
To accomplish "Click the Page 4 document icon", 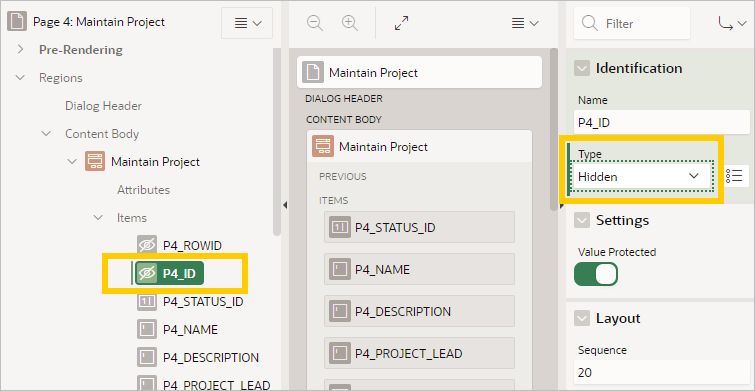I will 17,22.
